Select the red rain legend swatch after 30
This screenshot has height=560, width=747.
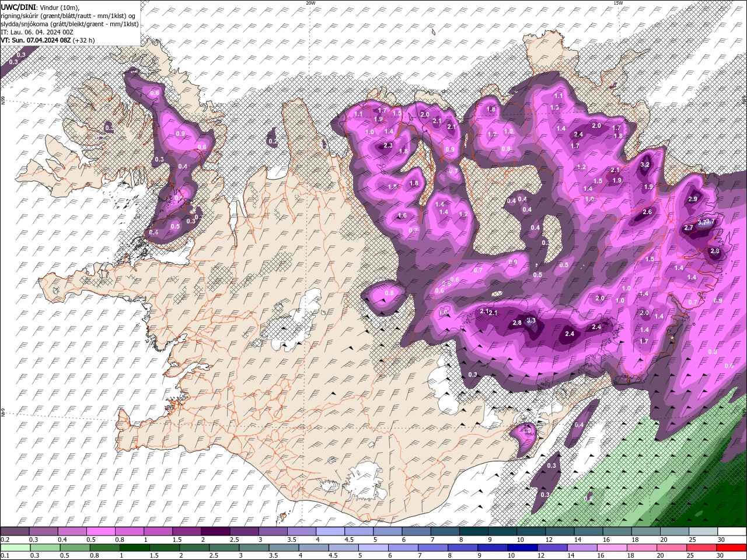732,548
